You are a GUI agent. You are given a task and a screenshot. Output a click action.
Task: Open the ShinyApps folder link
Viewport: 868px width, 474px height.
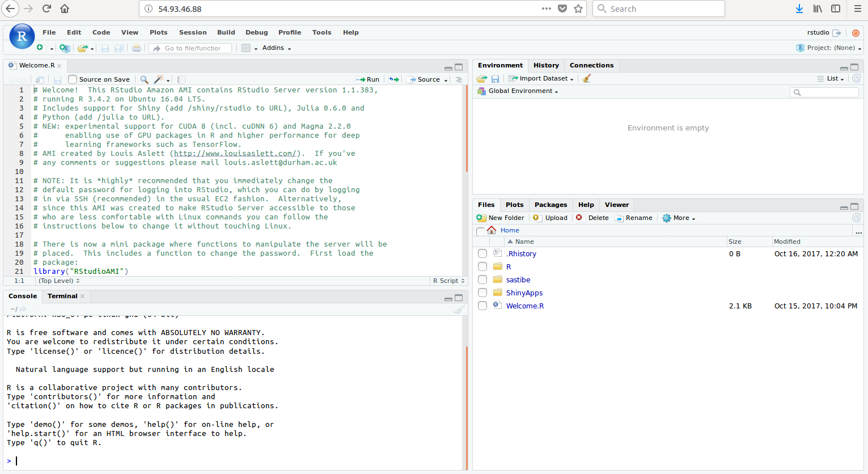point(524,293)
